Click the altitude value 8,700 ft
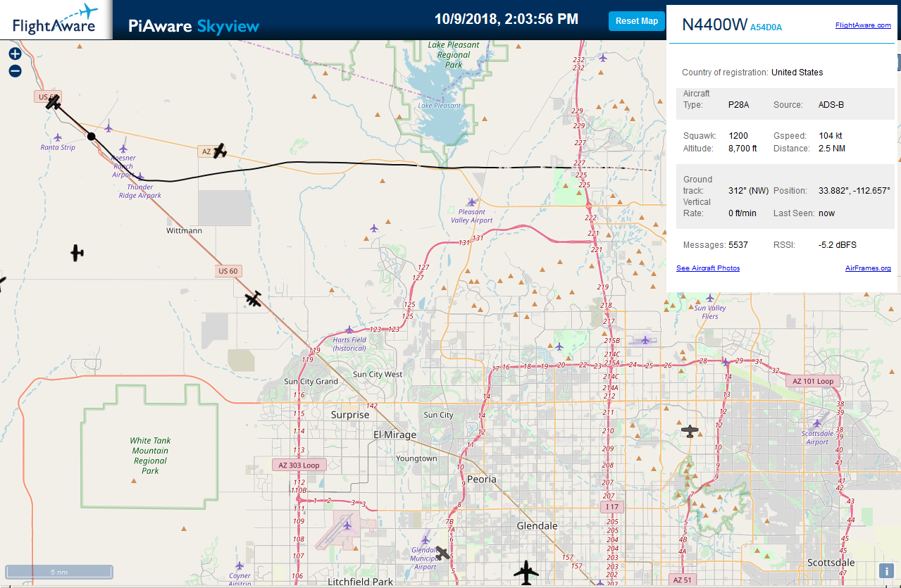The image size is (901, 588). pos(742,149)
